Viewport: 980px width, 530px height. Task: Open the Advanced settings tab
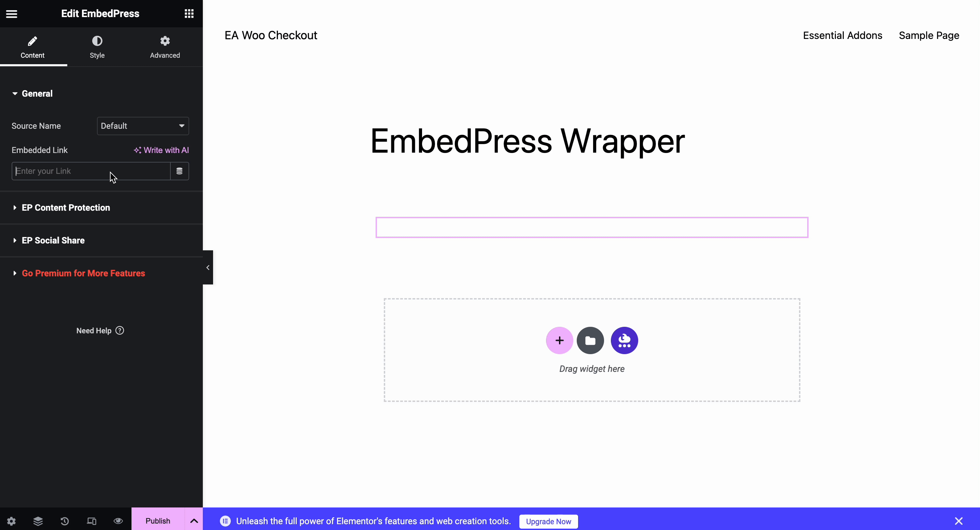pos(165,47)
